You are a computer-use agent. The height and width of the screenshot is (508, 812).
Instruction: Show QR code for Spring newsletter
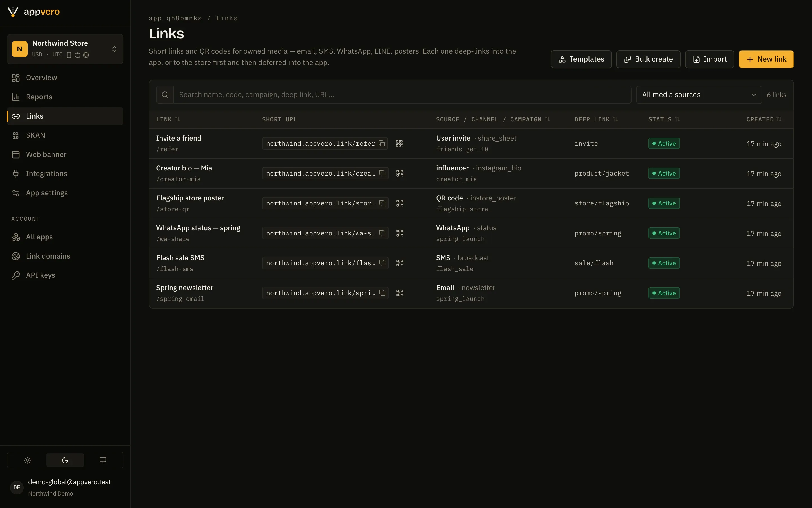[400, 293]
